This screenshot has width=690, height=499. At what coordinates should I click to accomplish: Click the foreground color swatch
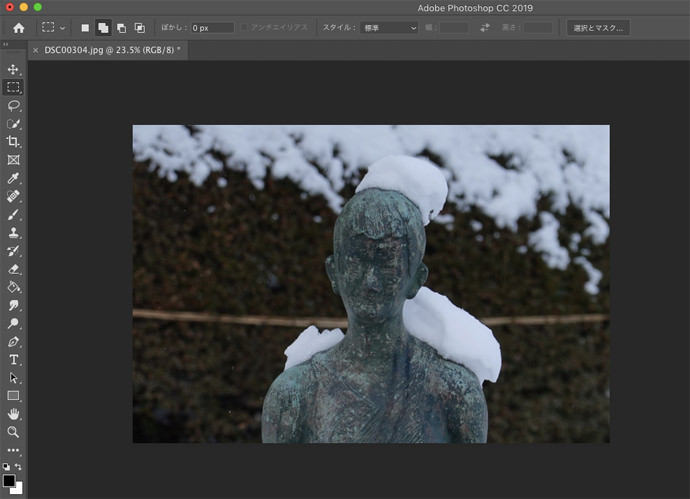8,480
